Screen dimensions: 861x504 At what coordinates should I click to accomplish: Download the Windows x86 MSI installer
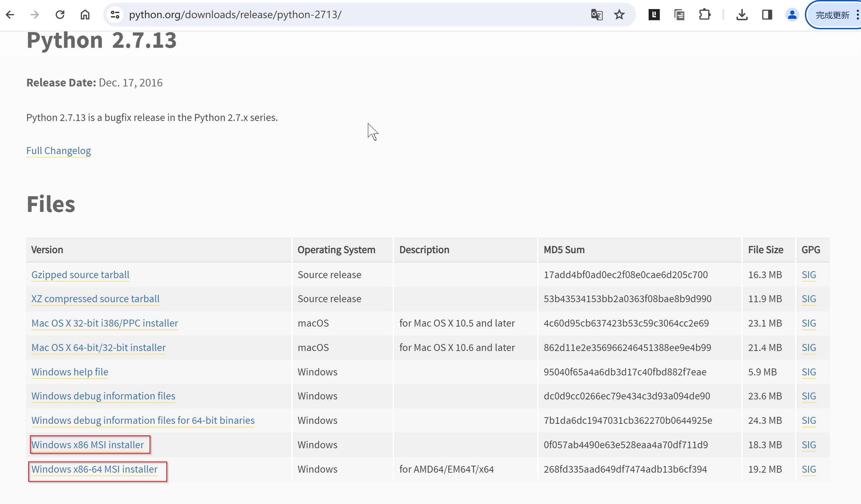pyautogui.click(x=88, y=445)
